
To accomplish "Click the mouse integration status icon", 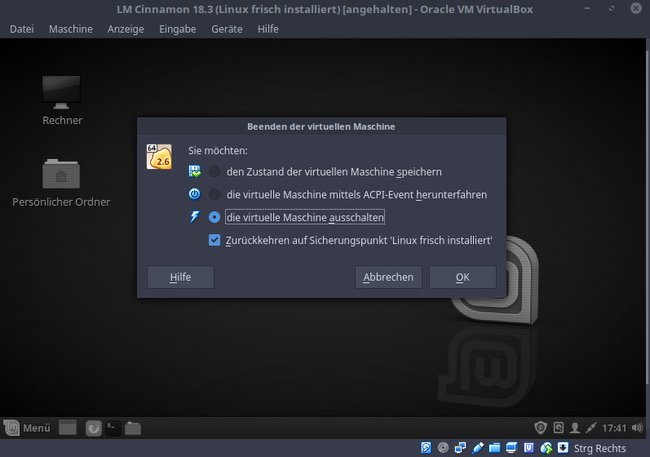I will click(x=546, y=448).
